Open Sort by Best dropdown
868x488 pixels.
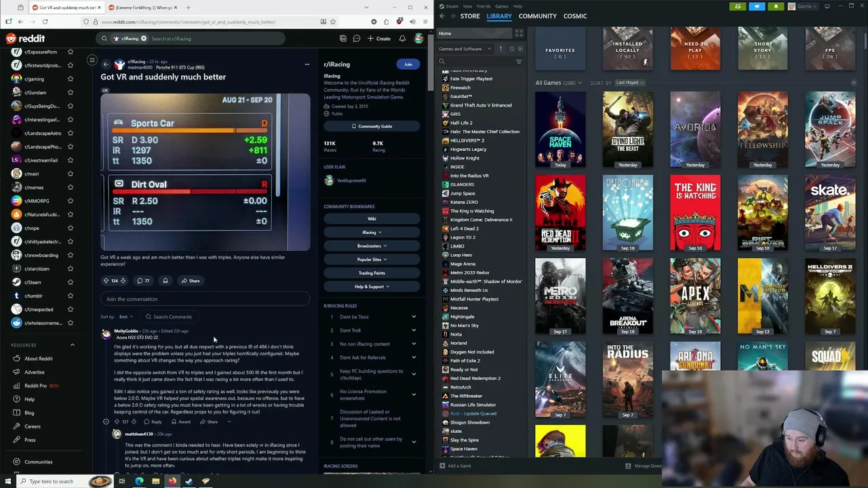point(125,317)
